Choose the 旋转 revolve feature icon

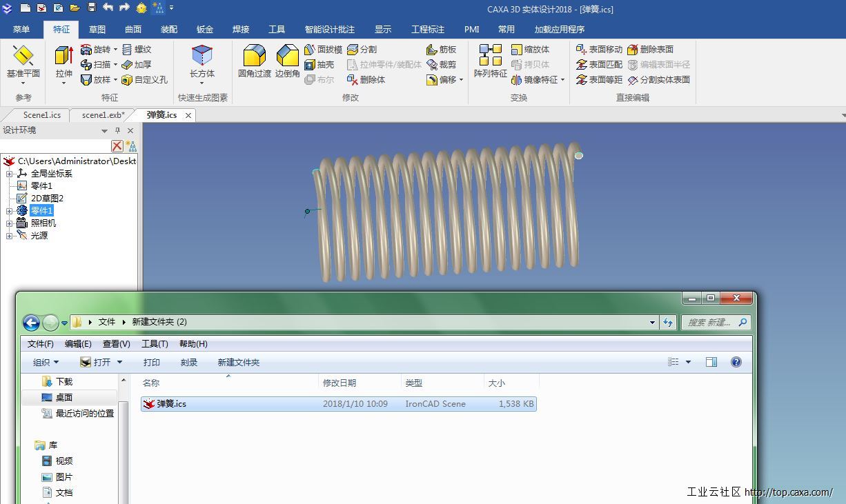(95, 50)
